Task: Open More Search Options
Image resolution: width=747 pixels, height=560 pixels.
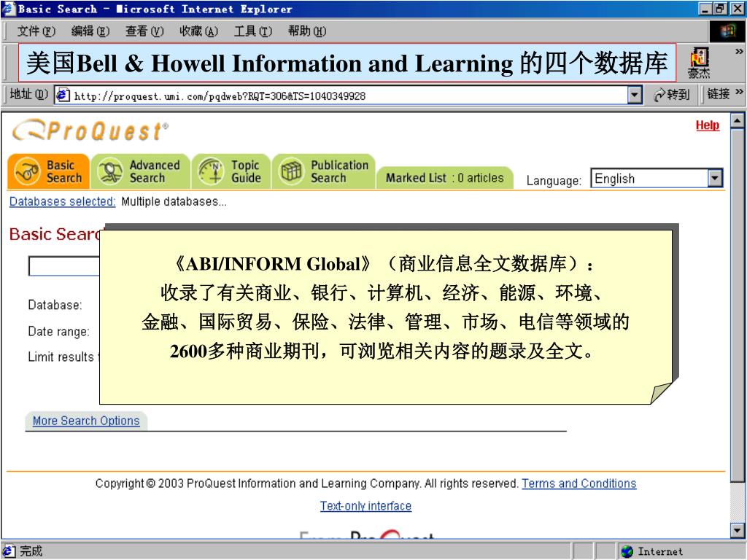Action: 86,421
